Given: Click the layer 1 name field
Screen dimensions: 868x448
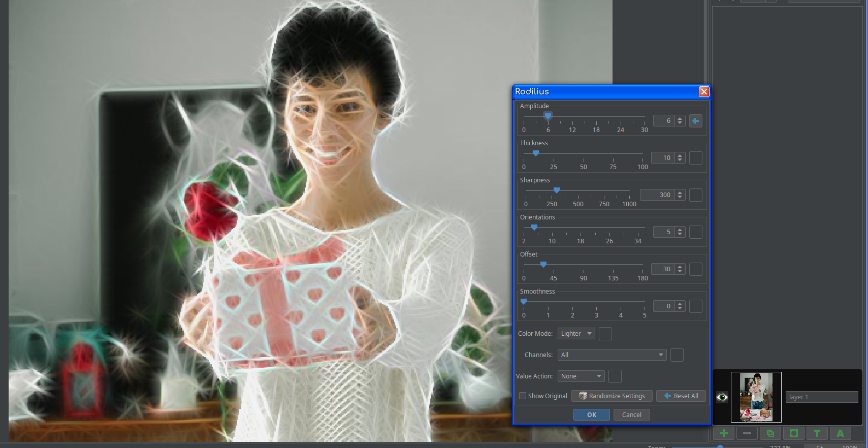Looking at the screenshot, I should [x=822, y=397].
